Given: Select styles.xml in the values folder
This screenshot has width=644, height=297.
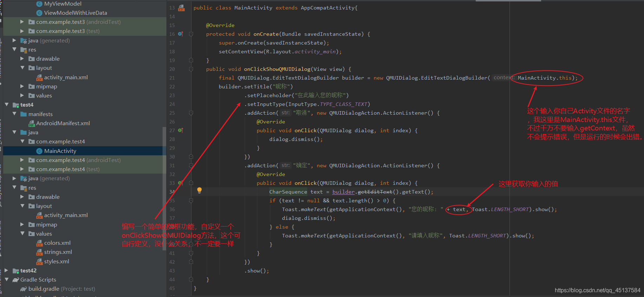Looking at the screenshot, I should (x=57, y=262).
